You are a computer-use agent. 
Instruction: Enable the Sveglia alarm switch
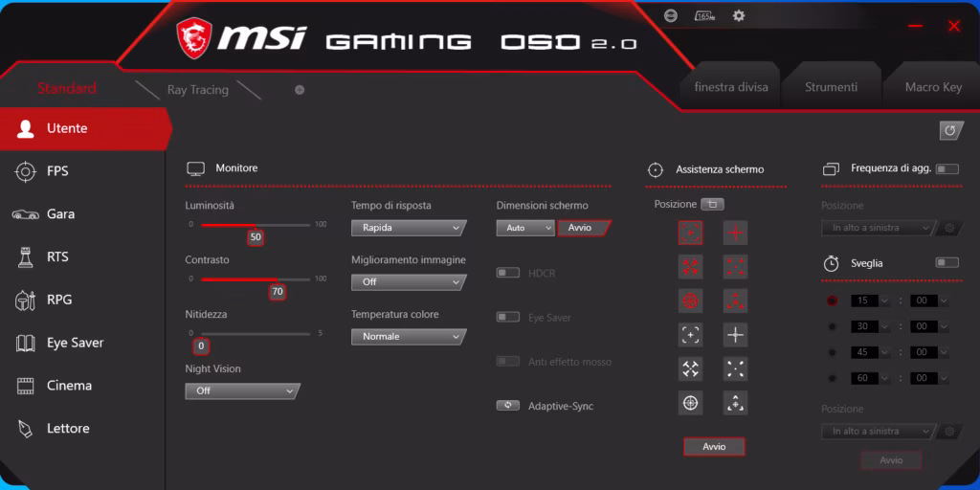coord(947,262)
